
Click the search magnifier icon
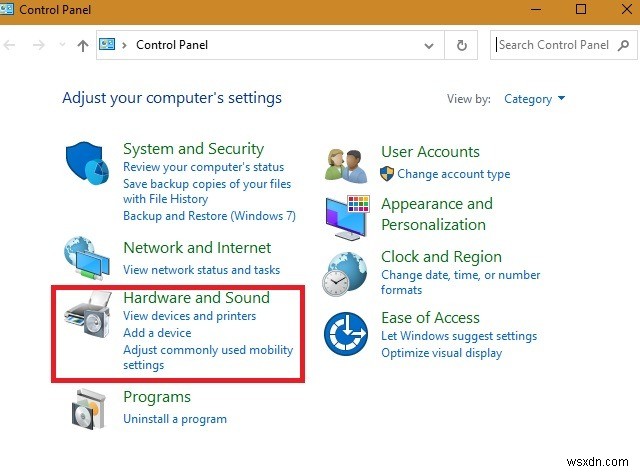[x=623, y=45]
